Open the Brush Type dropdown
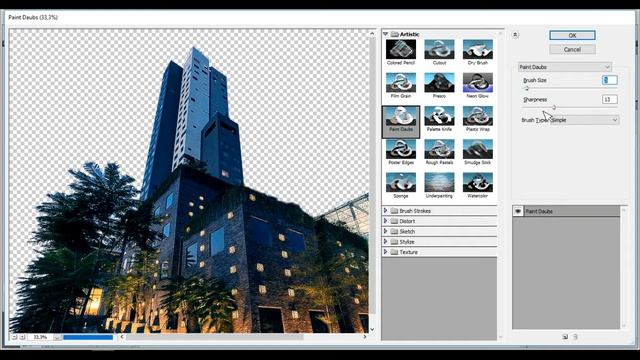 click(x=584, y=120)
